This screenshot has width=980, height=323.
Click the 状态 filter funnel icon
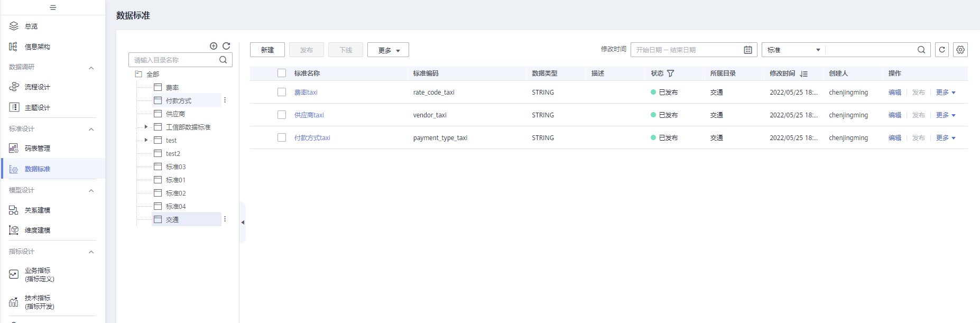coord(670,73)
